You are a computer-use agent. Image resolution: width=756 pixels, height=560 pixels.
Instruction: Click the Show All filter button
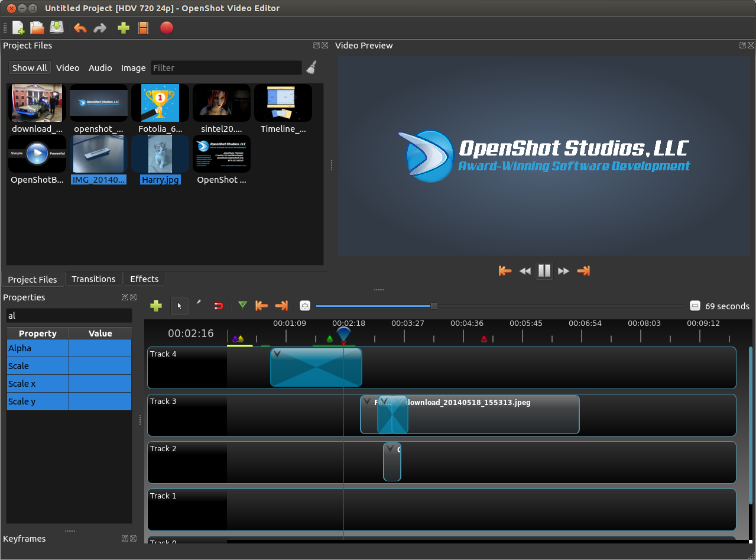pos(29,67)
